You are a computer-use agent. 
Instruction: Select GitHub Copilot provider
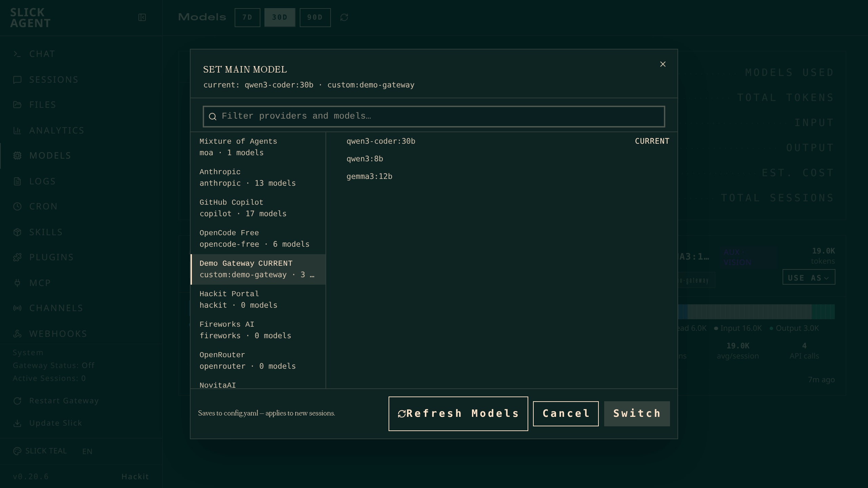click(258, 208)
